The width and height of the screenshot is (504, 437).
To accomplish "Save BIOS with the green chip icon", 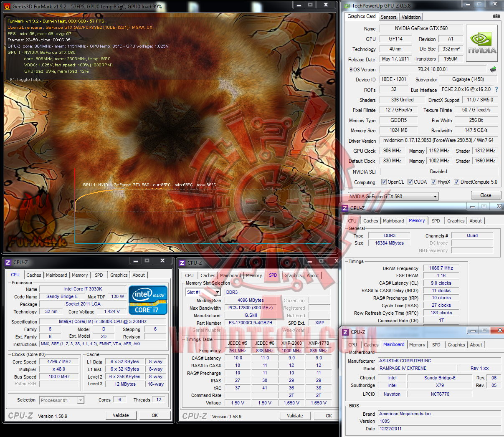I will click(493, 69).
